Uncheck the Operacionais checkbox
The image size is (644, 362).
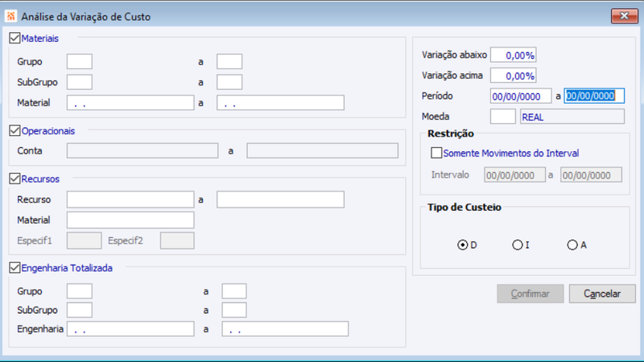pos(14,130)
